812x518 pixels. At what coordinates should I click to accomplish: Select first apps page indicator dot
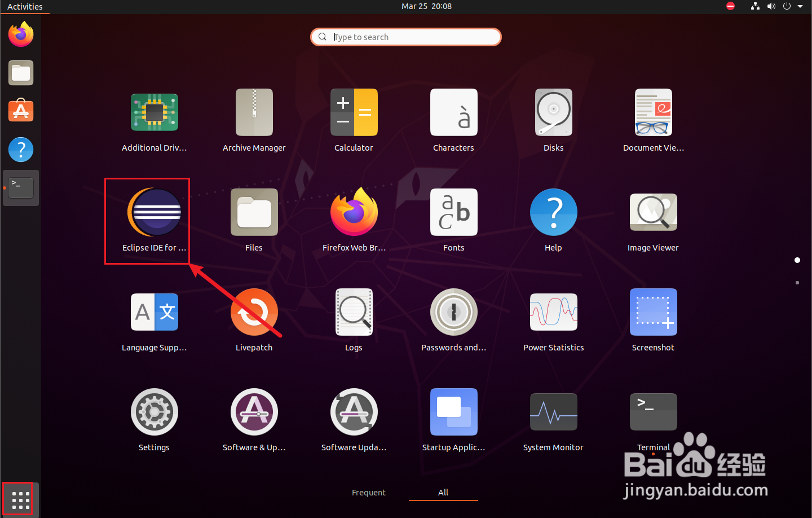coord(797,260)
